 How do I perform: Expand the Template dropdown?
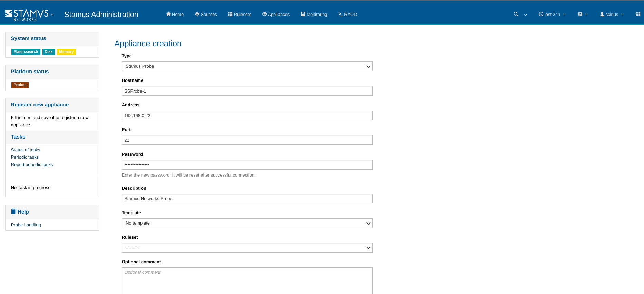[247, 223]
